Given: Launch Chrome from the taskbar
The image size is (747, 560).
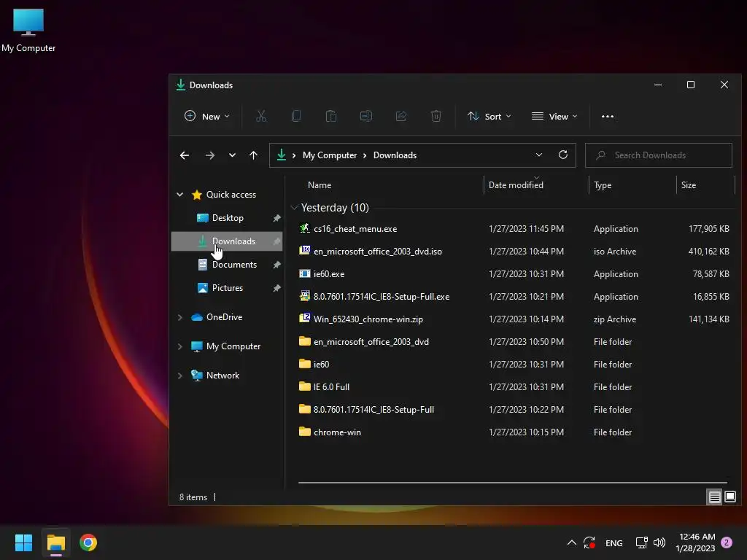Looking at the screenshot, I should (x=88, y=542).
